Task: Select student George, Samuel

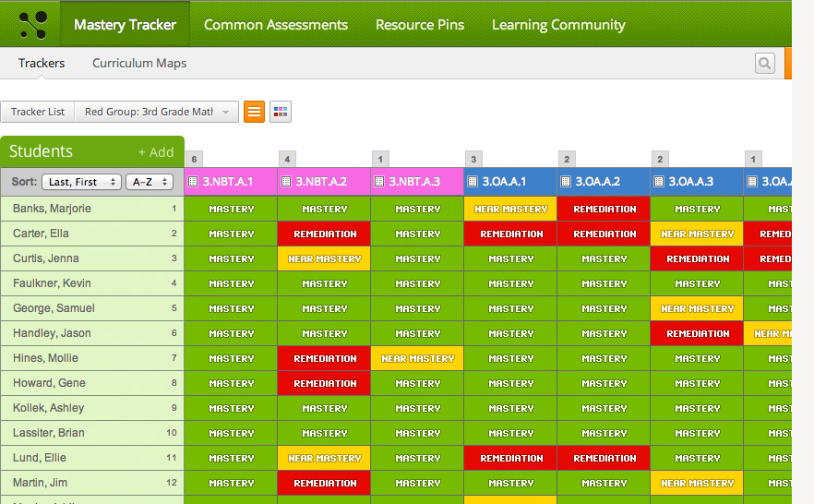Action: pos(92,308)
